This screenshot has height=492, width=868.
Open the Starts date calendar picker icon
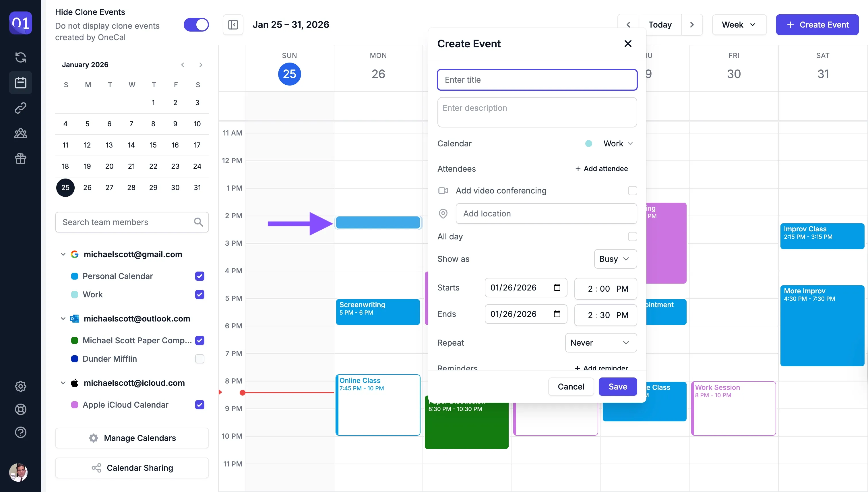[x=557, y=288]
